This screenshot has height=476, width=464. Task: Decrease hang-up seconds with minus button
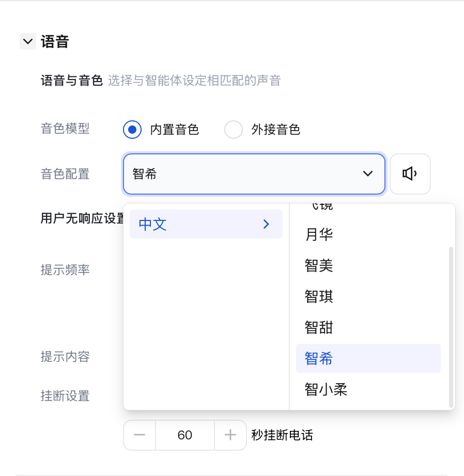[140, 435]
